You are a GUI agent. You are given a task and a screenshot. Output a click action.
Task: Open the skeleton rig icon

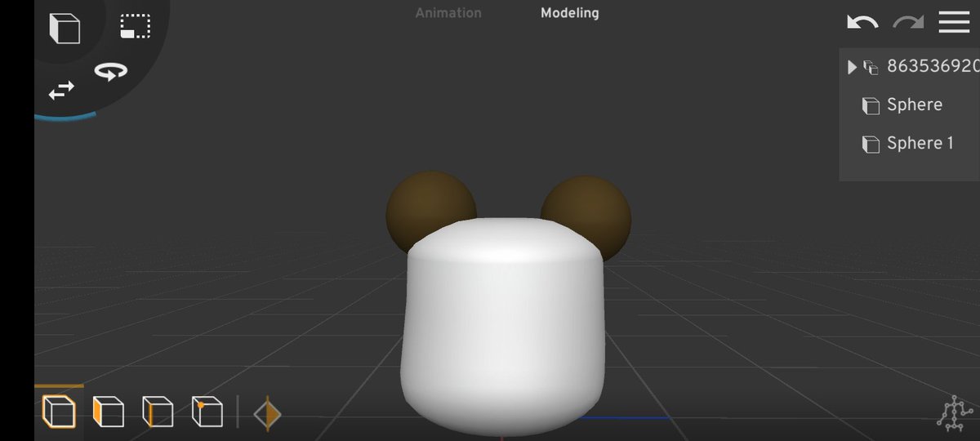[x=953, y=414]
